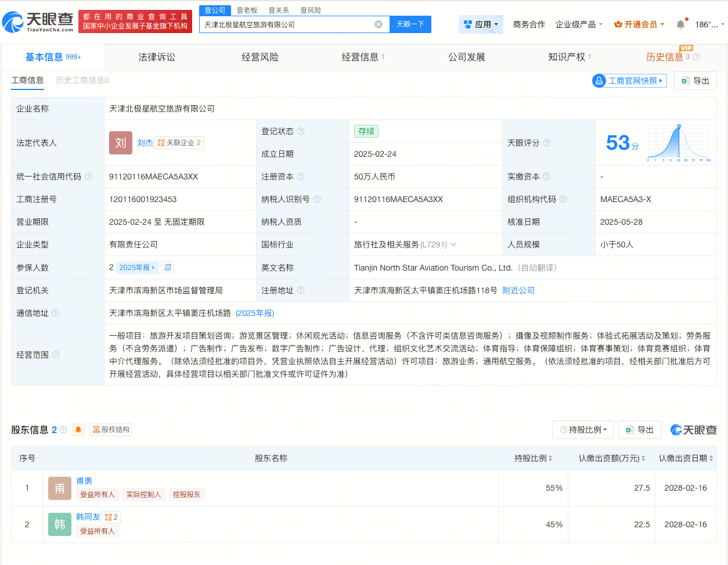Click 韩 avatar of shareholder 韩同友

click(x=60, y=524)
